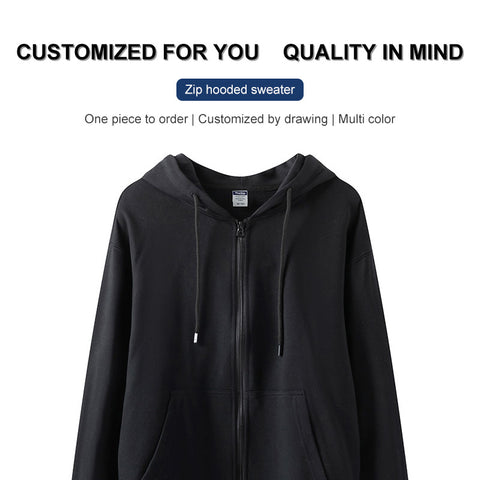Select the Customized by drawing text
The height and width of the screenshot is (480, 480).
tap(263, 119)
